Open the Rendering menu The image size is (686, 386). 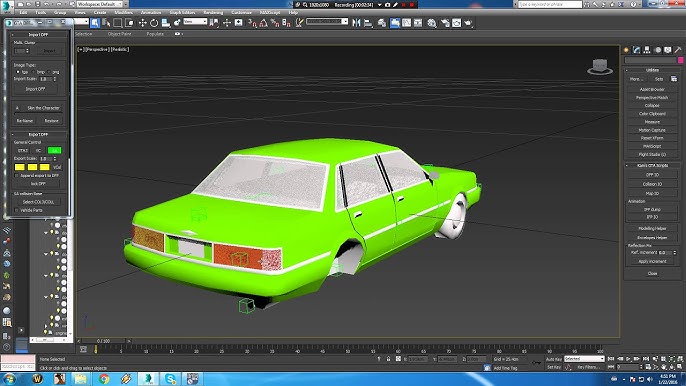213,12
